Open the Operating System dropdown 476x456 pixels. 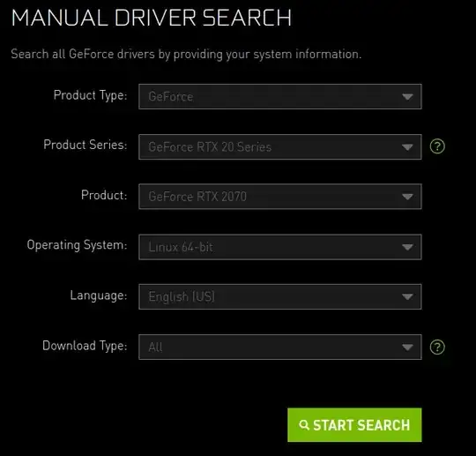click(x=280, y=247)
